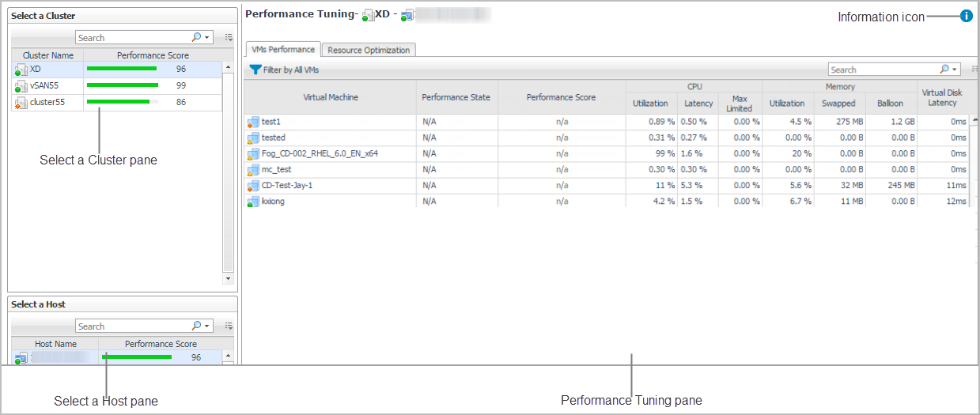Click the cluster55 warning status icon
This screenshot has width=980, height=415.
21,103
